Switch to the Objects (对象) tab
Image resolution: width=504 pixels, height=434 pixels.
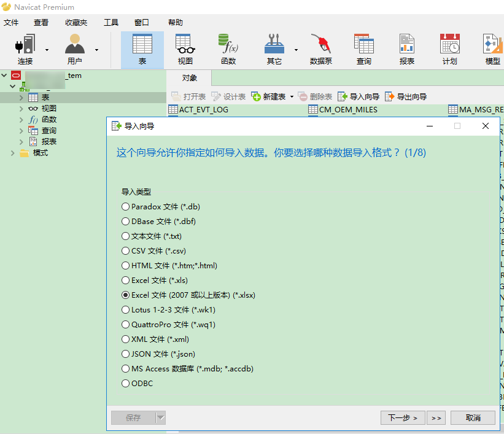click(x=189, y=78)
